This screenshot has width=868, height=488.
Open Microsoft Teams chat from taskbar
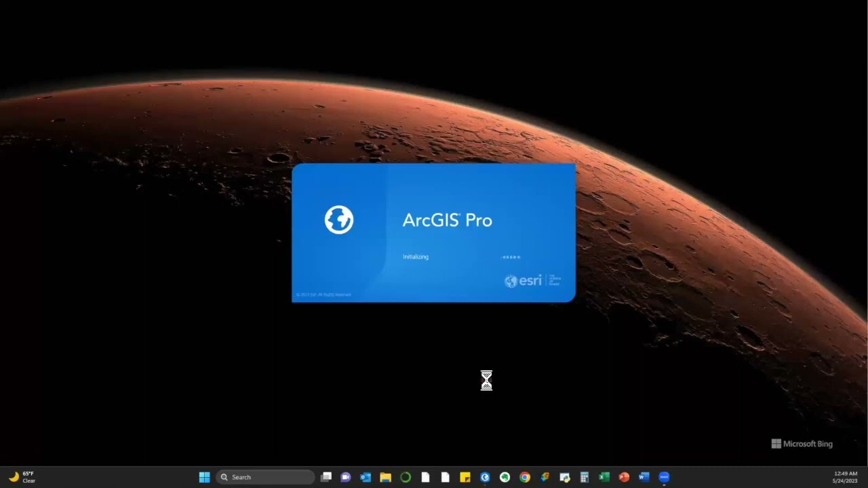pyautogui.click(x=345, y=477)
